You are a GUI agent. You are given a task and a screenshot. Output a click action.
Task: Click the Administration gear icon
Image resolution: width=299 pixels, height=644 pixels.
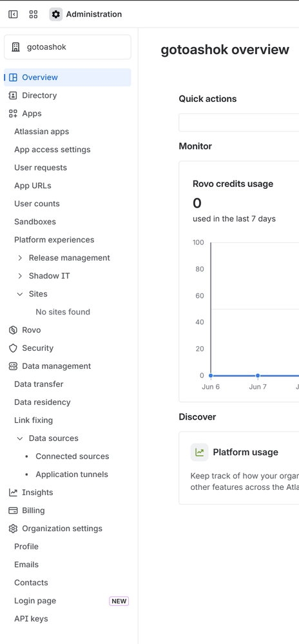(56, 14)
